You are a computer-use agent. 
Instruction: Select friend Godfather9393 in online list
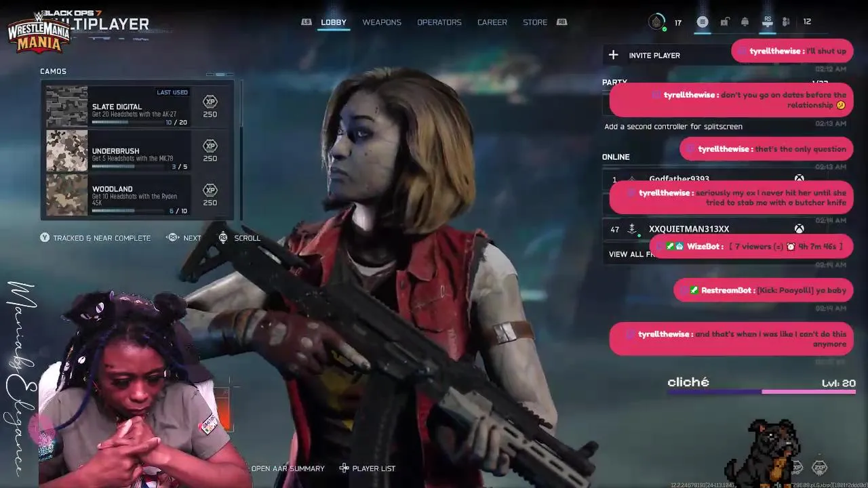pyautogui.click(x=679, y=179)
